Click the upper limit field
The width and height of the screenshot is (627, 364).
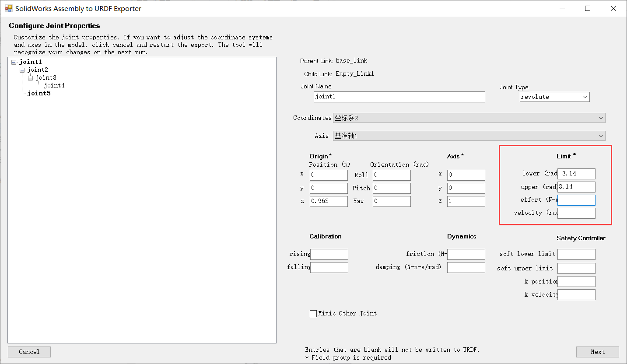click(576, 187)
